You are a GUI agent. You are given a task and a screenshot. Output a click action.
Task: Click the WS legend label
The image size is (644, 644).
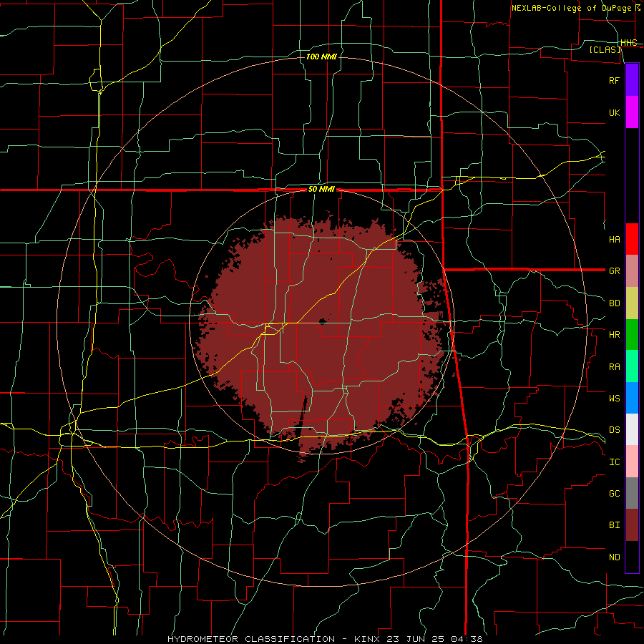[614, 398]
